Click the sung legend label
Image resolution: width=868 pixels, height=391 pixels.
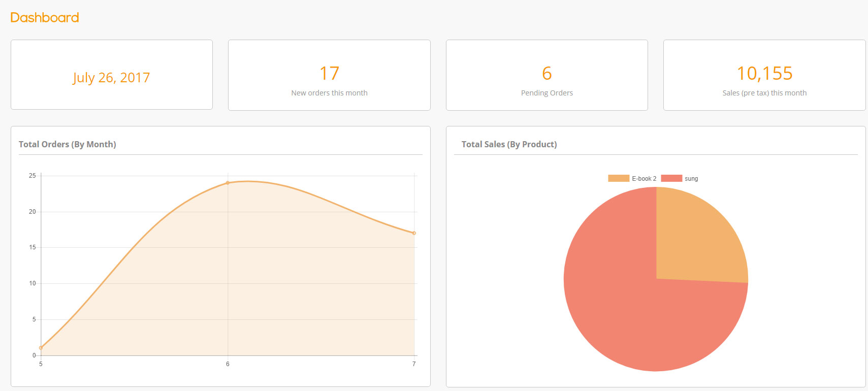pos(691,179)
